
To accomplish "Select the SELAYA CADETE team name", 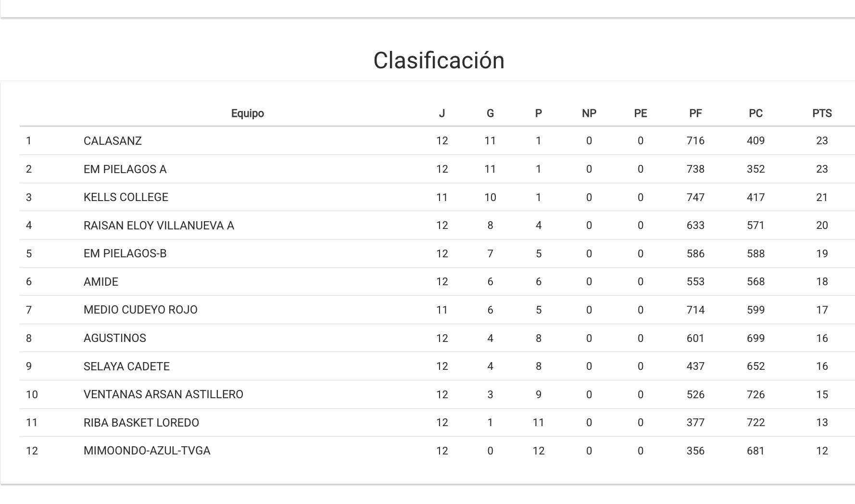I will point(126,366).
